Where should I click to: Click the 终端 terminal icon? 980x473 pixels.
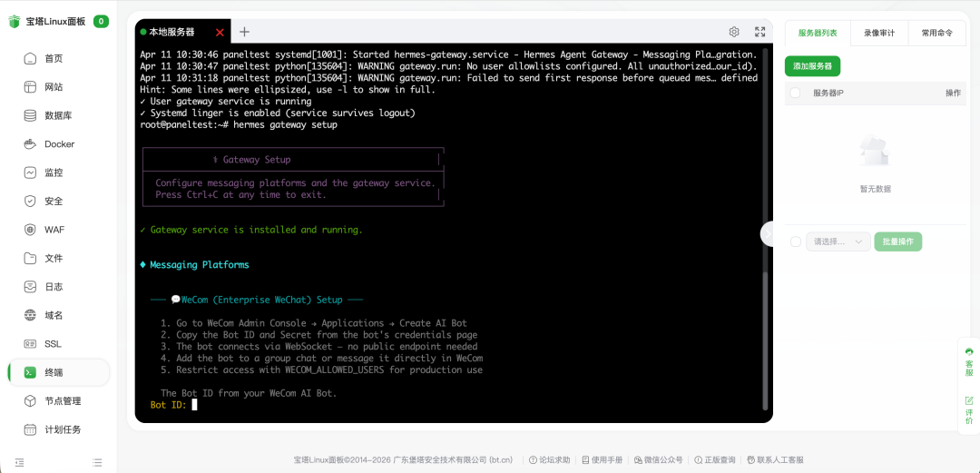(30, 373)
